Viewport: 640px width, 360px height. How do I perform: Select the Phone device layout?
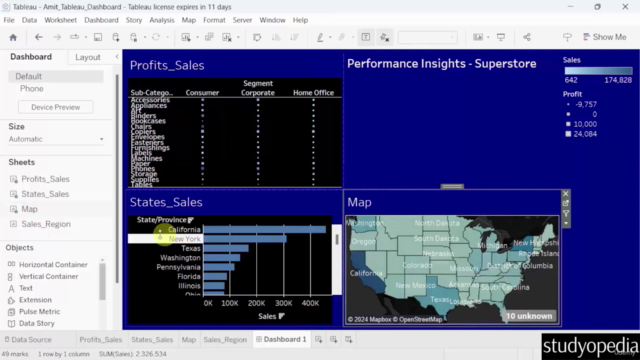coord(32,89)
